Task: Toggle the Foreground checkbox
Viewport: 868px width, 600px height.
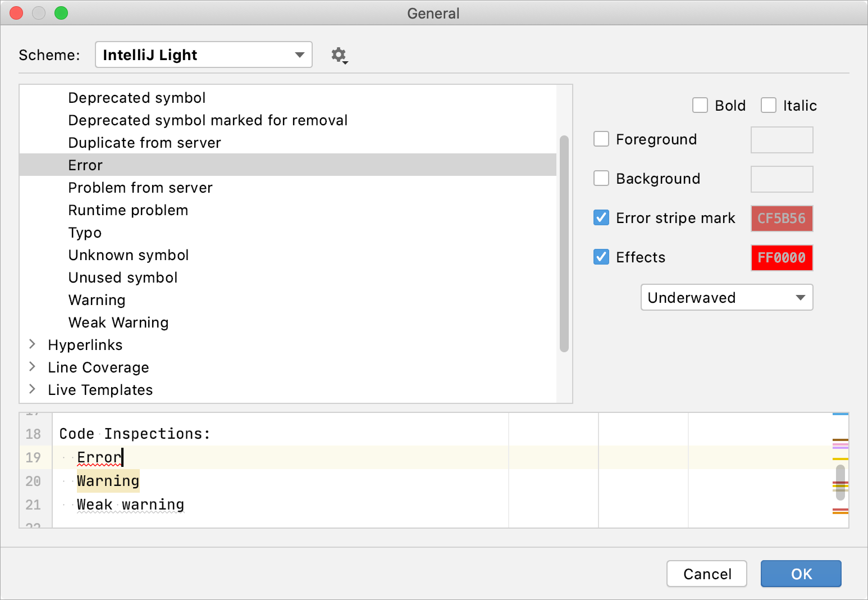Action: [x=601, y=139]
